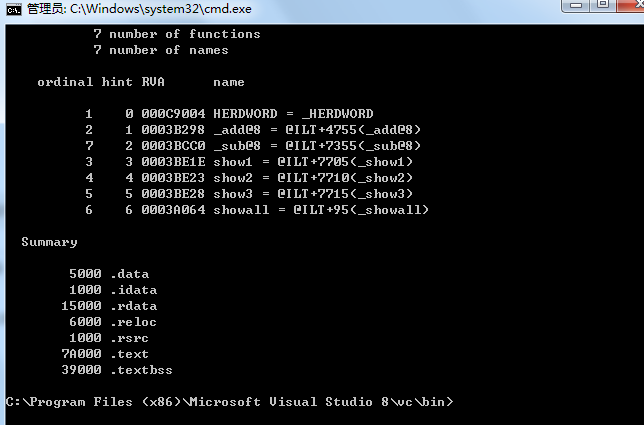The image size is (644, 425).
Task: Click the 'Summary' heading
Action: pyautogui.click(x=49, y=242)
